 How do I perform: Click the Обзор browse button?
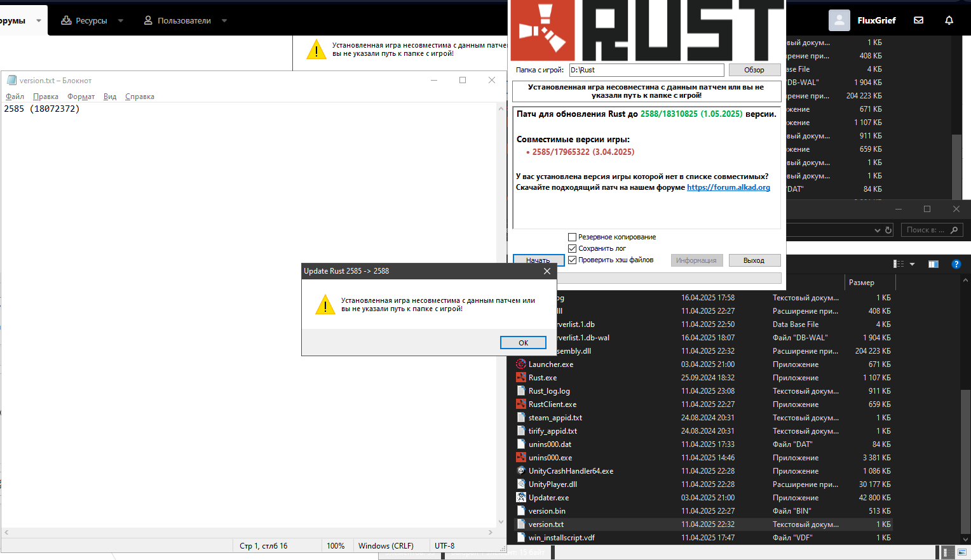click(754, 70)
